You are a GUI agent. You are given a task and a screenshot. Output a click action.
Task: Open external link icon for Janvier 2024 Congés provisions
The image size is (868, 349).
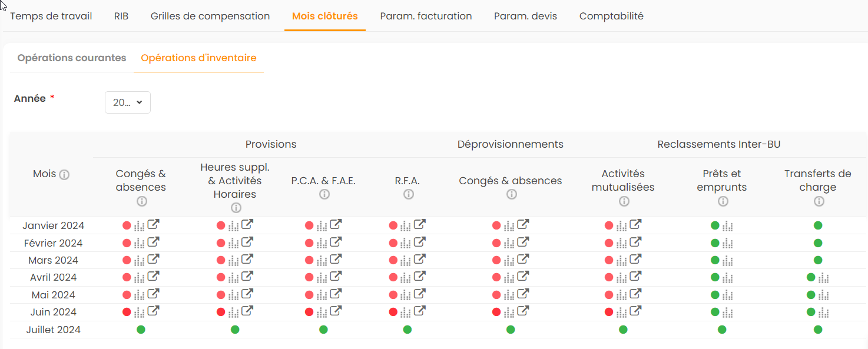(x=153, y=224)
